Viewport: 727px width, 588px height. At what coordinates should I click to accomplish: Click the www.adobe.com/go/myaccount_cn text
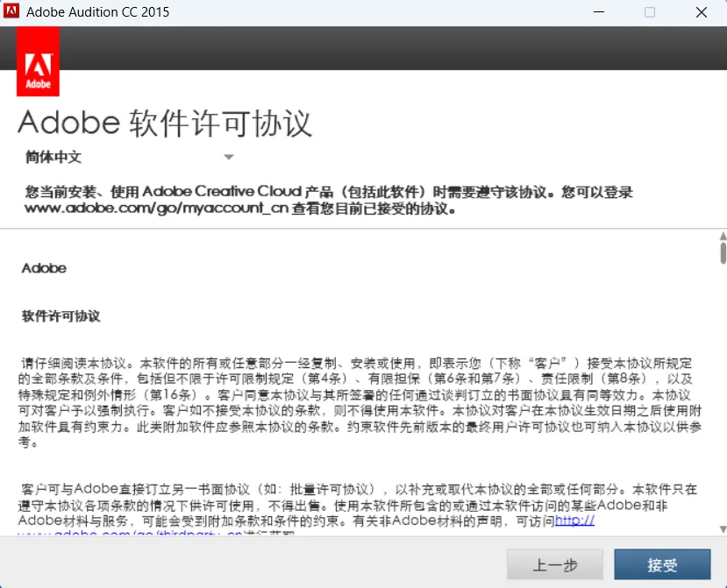(157, 208)
